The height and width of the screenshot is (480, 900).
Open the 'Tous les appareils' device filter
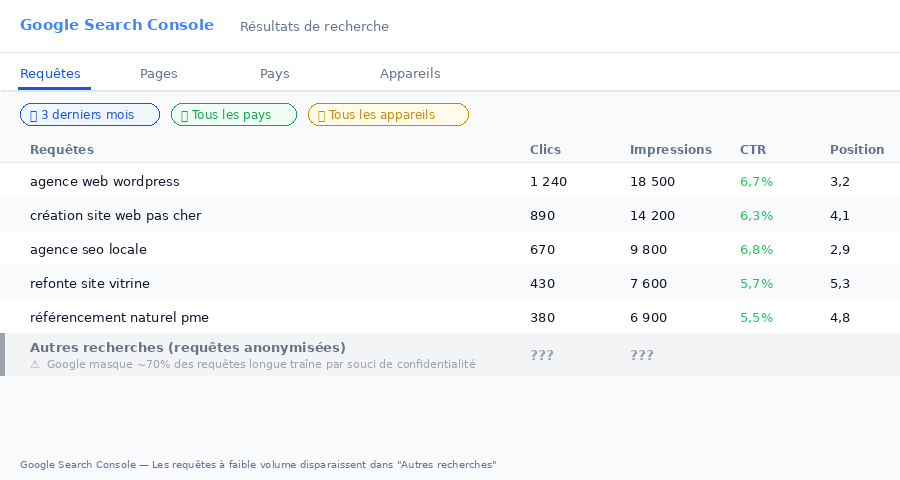(388, 115)
